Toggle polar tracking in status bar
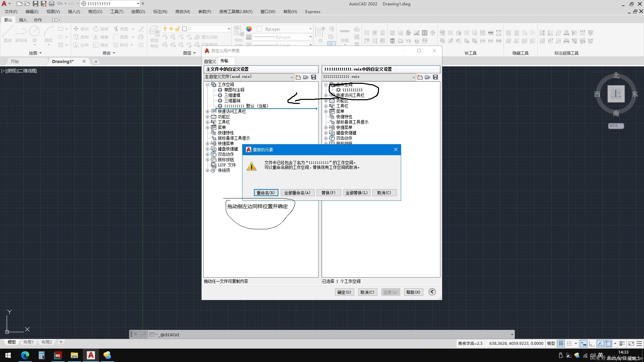Image resolution: width=644 pixels, height=362 pixels. click(600, 344)
